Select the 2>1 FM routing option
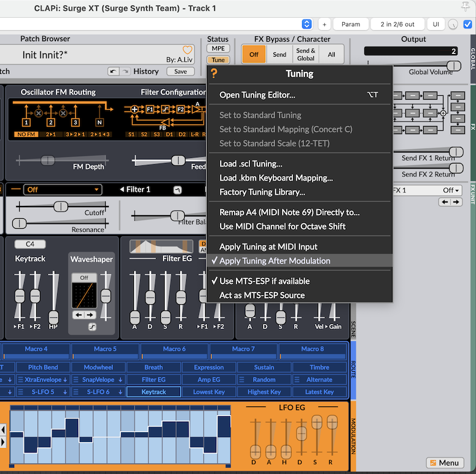 (x=51, y=134)
